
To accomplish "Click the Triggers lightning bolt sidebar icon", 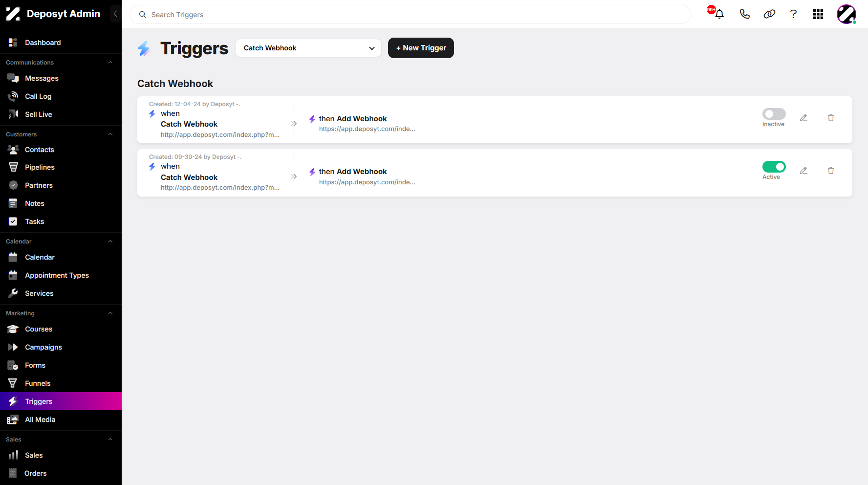I will click(x=13, y=401).
